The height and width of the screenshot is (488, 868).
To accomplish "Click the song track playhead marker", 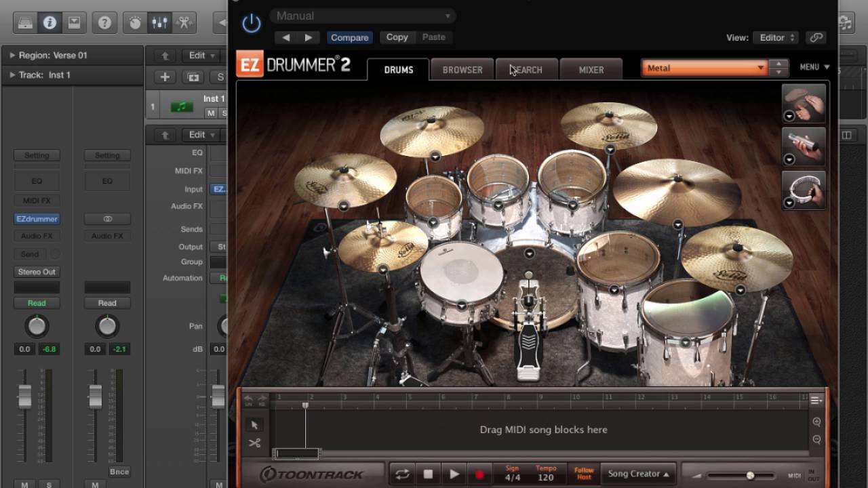I will tap(305, 405).
